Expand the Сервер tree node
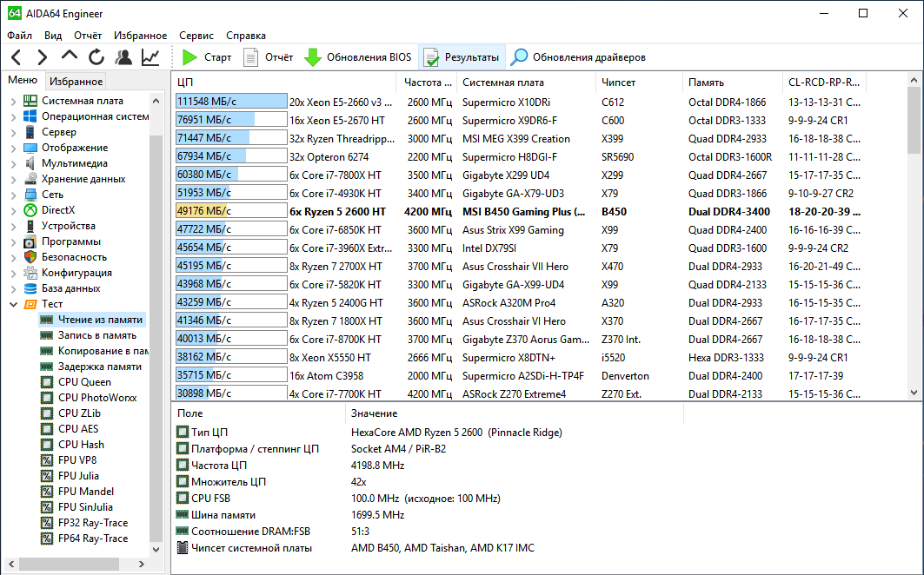Screen dimensions: 924x575 14,132
